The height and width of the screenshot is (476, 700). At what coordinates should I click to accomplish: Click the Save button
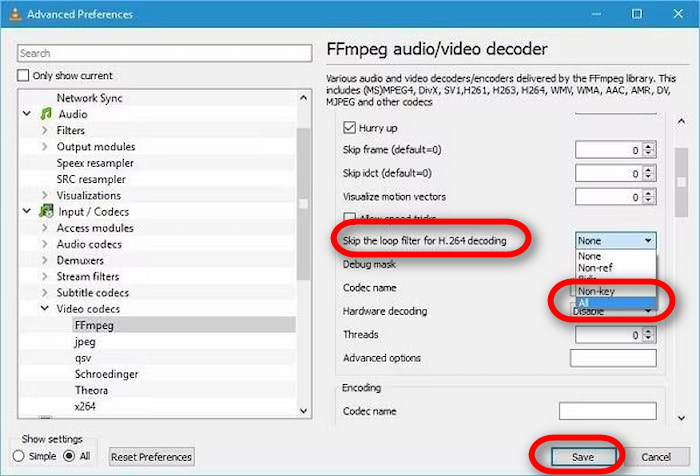583,457
